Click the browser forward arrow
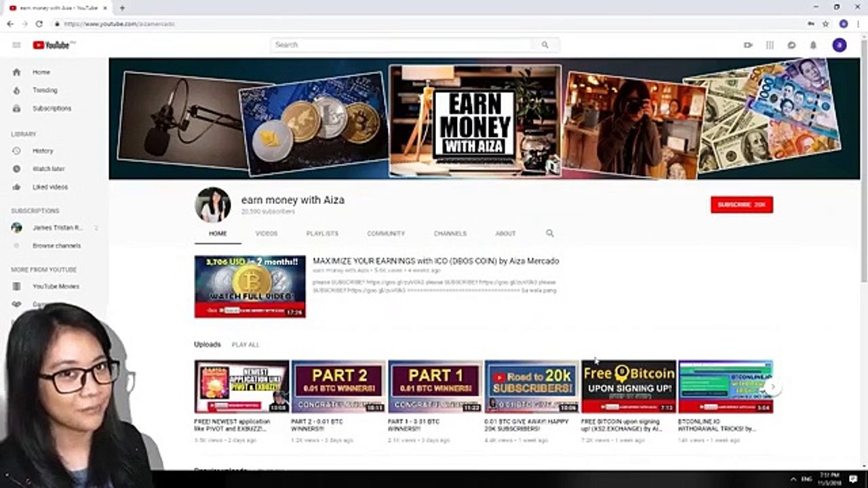This screenshot has height=488, width=868. point(25,24)
